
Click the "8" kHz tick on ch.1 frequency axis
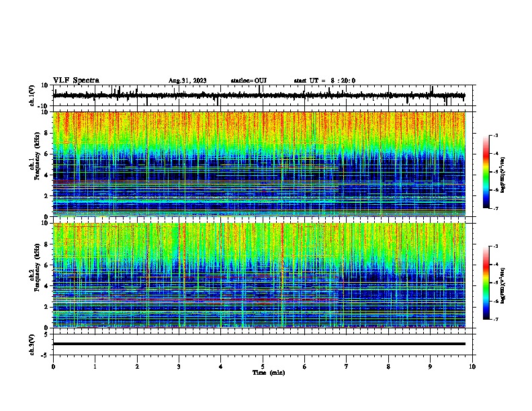(47, 133)
